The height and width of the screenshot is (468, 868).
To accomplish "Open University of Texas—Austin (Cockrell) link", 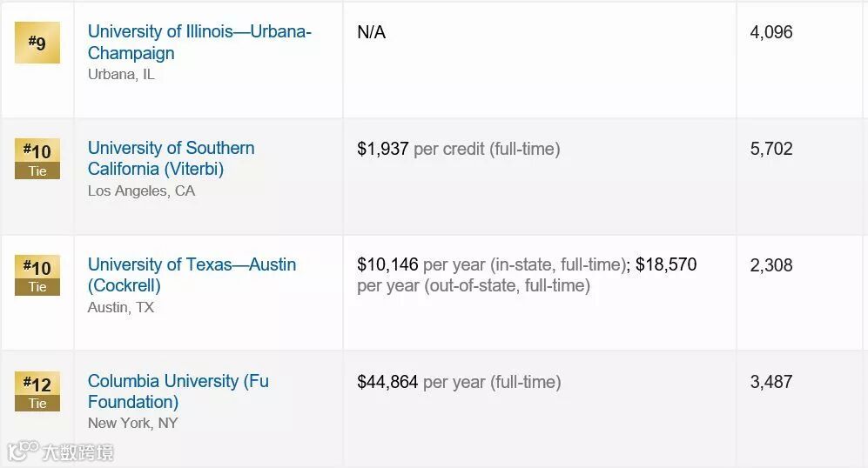I will pyautogui.click(x=192, y=275).
